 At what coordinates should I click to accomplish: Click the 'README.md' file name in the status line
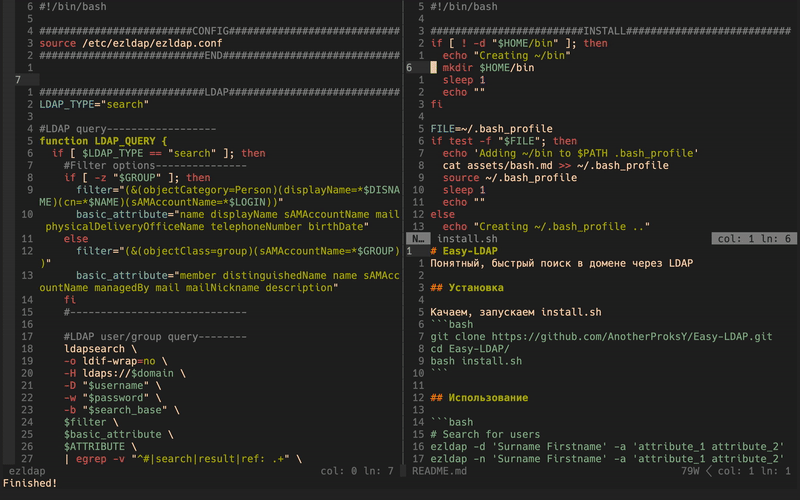click(x=439, y=471)
